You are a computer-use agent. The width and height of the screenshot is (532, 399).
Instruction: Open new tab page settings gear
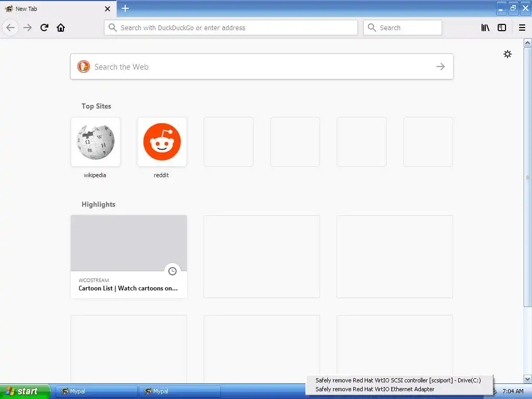coord(507,54)
